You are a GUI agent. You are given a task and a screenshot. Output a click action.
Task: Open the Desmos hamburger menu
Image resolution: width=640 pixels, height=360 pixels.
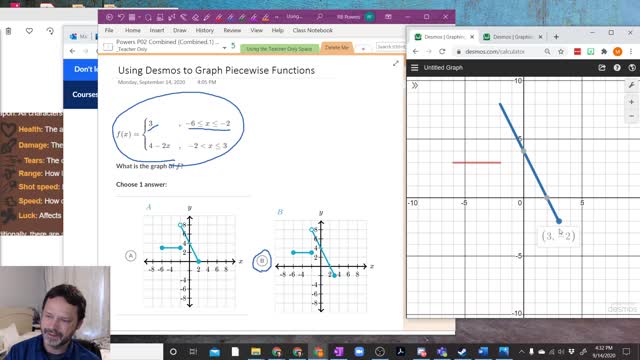(x=415, y=67)
